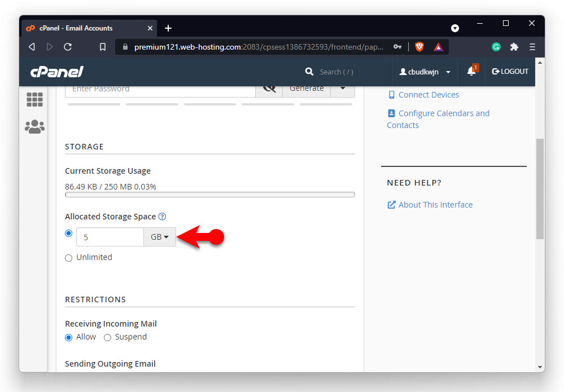
Task: Select the fixed storage quota radio button
Action: point(69,233)
